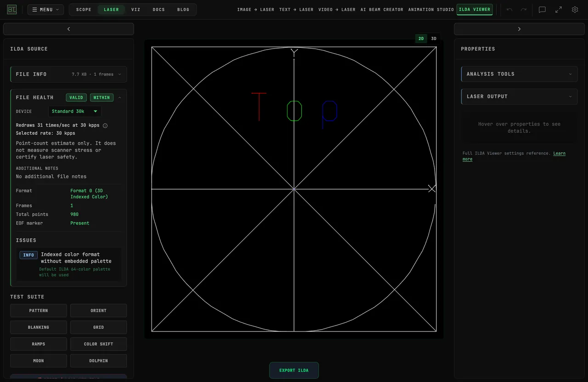Redo the last undone action
This screenshot has width=588, height=382.
coord(524,10)
